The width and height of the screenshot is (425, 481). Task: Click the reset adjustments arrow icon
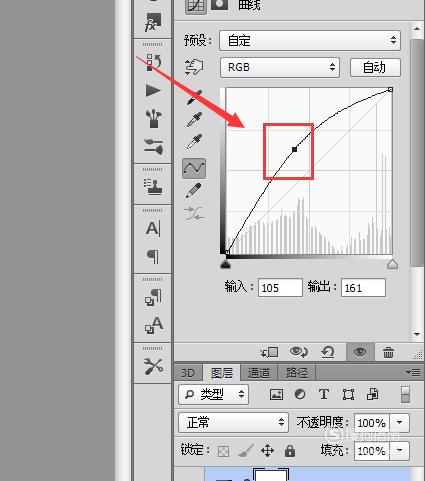[x=328, y=352]
